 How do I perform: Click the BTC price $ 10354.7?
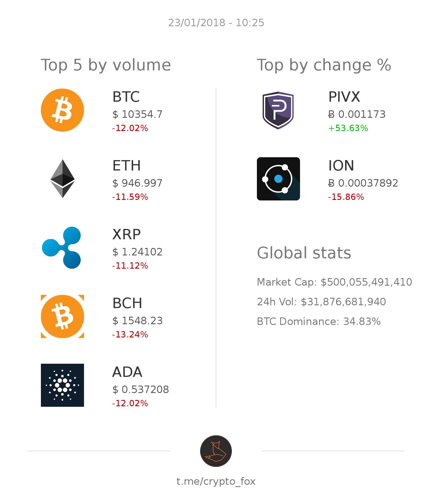click(x=137, y=114)
